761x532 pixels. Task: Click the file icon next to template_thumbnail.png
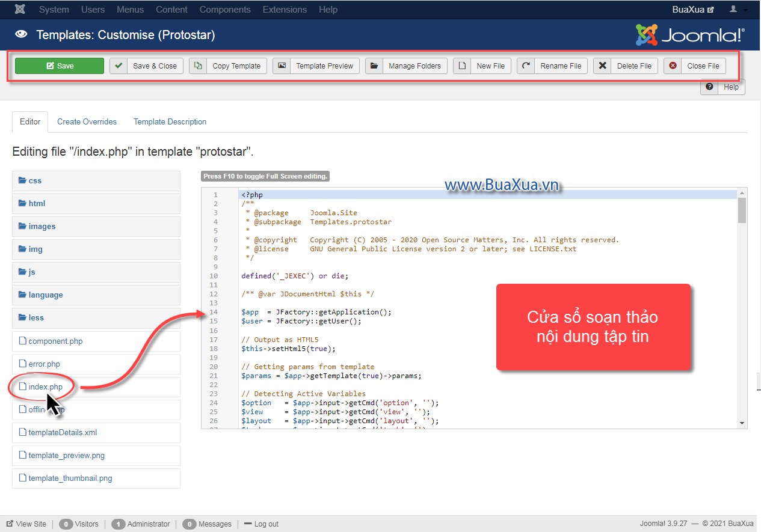23,478
